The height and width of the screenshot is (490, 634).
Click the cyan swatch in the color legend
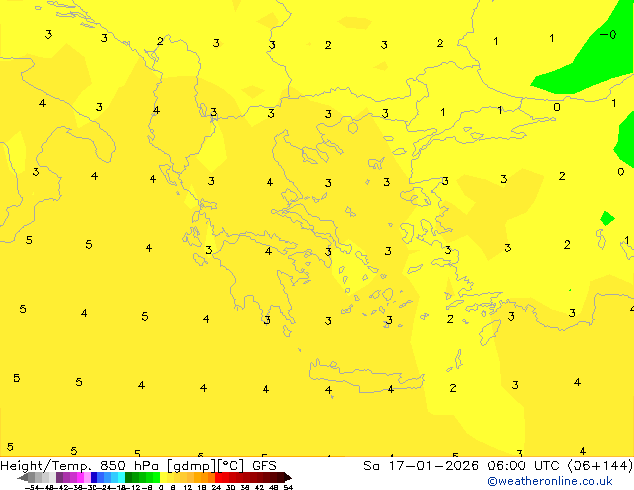(121, 477)
